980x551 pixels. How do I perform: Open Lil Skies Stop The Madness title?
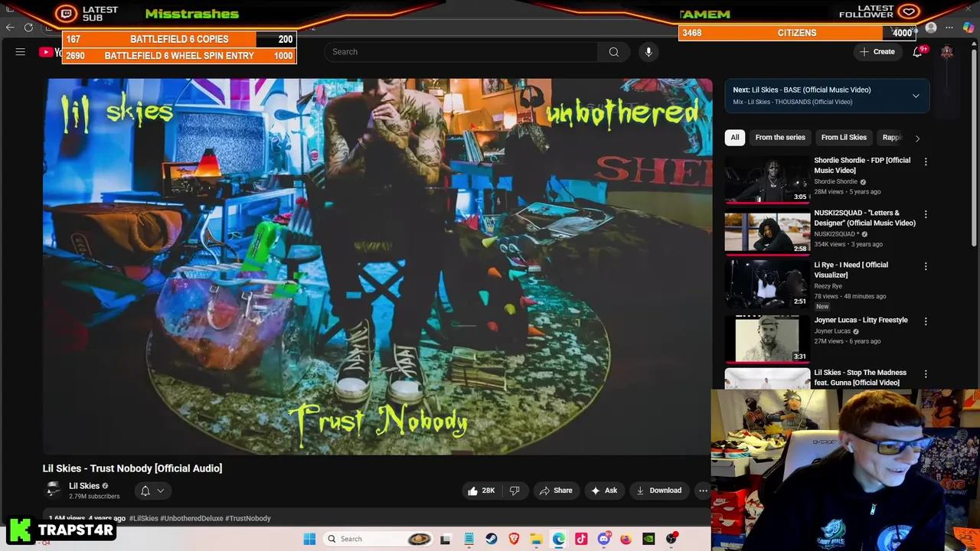click(860, 377)
